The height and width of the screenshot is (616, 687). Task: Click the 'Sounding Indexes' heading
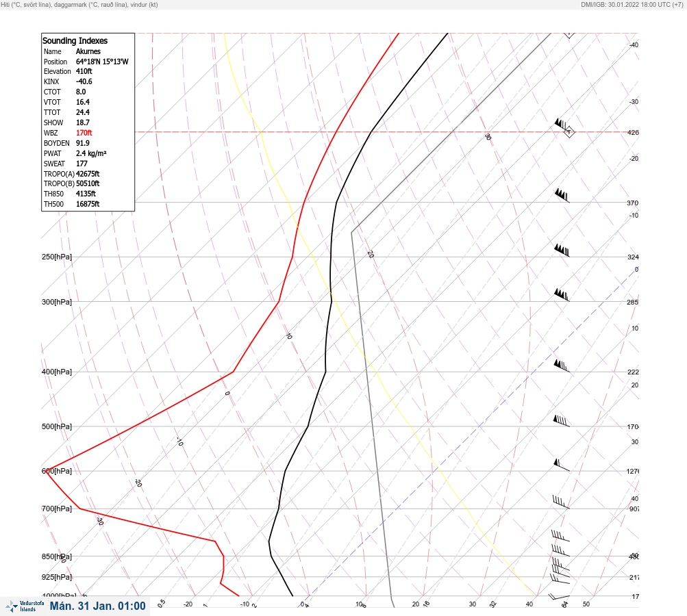click(75, 40)
